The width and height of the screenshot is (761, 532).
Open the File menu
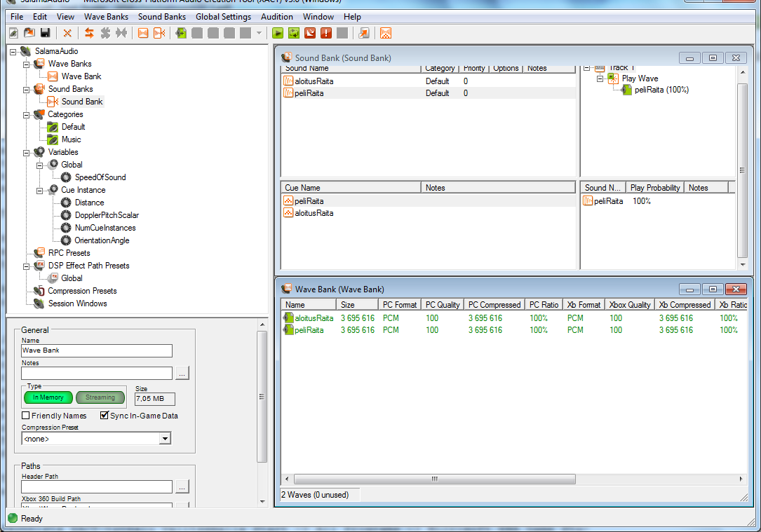click(17, 17)
